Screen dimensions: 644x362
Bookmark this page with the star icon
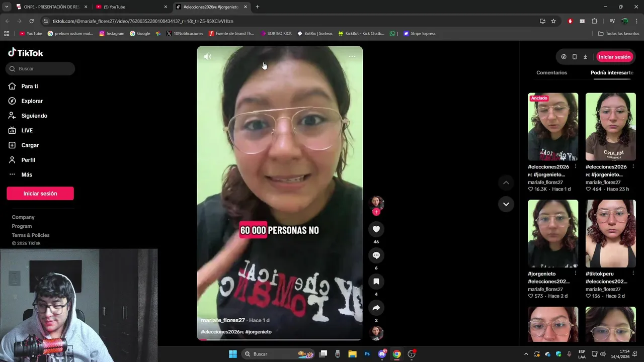coord(553,21)
